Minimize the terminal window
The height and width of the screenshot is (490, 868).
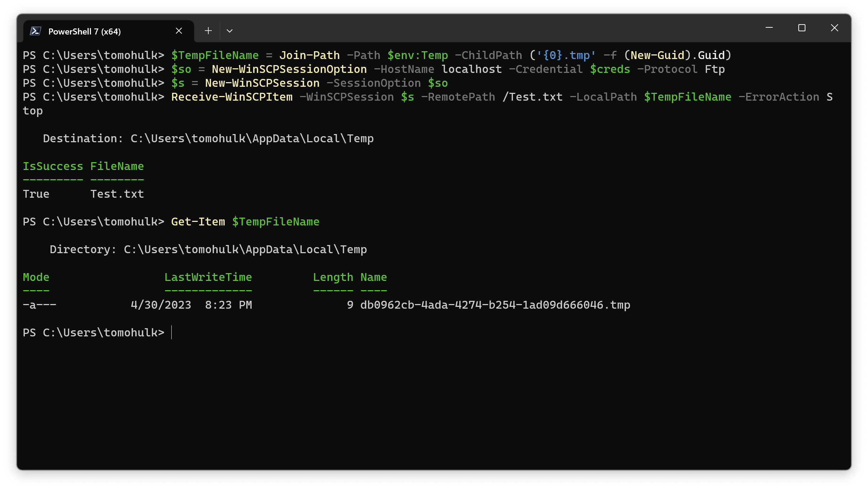pos(770,28)
